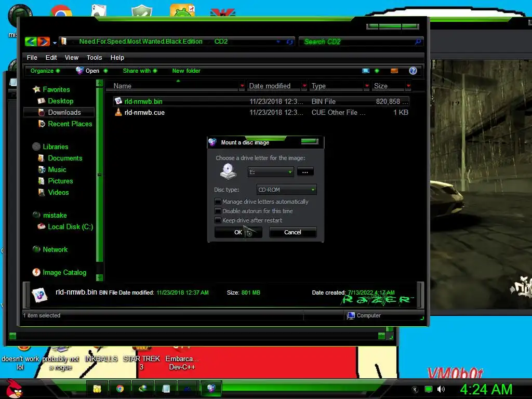
Task: Click the volume speaker tray icon
Action: [x=441, y=389]
